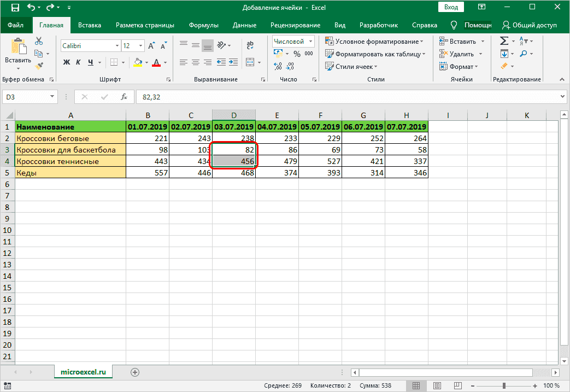The height and width of the screenshot is (392, 570).
Task: Click the Increase Font Size icon
Action: click(x=150, y=46)
